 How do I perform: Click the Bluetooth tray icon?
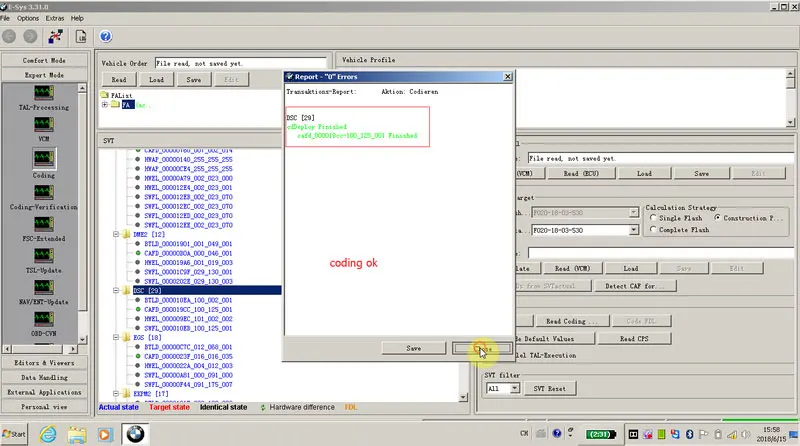[x=689, y=434]
